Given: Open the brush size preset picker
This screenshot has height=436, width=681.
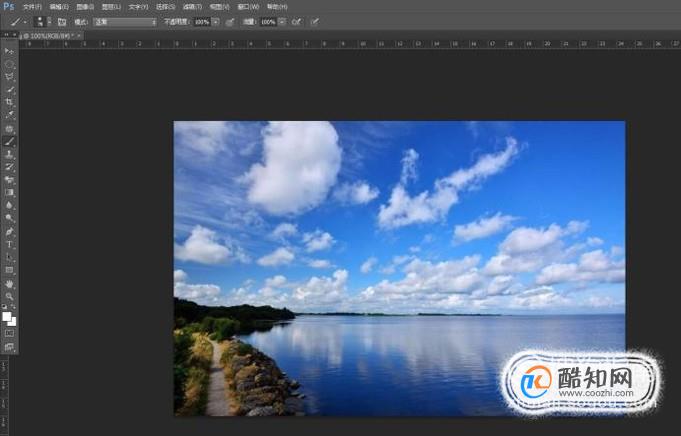Looking at the screenshot, I should pyautogui.click(x=43, y=22).
